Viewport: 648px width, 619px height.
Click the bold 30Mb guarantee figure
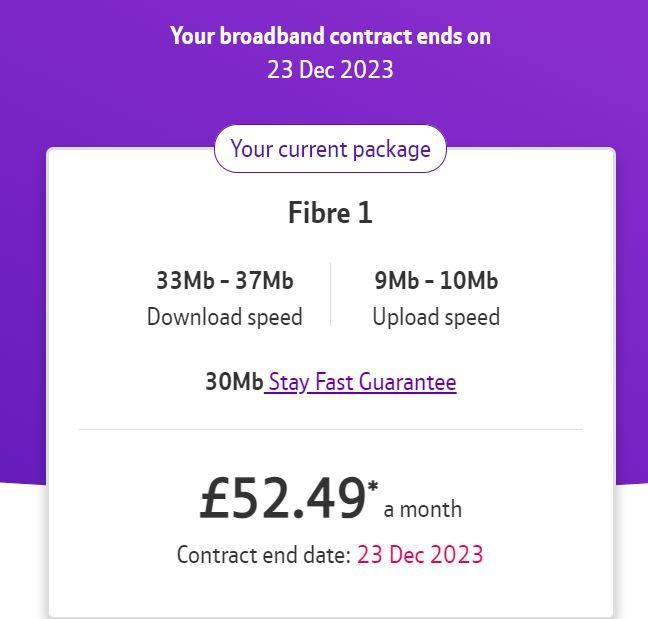point(234,382)
